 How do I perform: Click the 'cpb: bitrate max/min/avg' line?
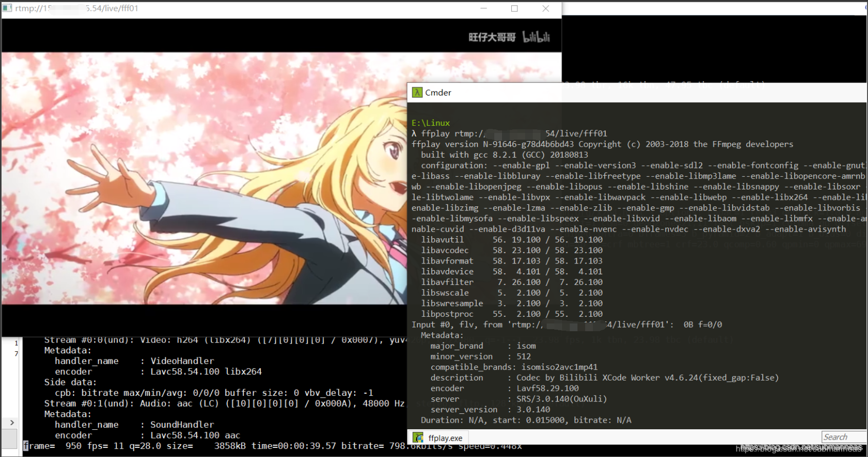pyautogui.click(x=214, y=393)
